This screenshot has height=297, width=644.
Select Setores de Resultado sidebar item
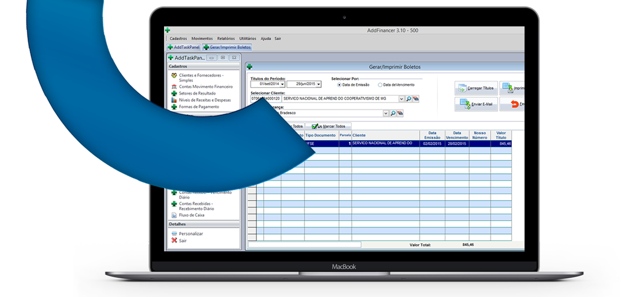click(197, 94)
